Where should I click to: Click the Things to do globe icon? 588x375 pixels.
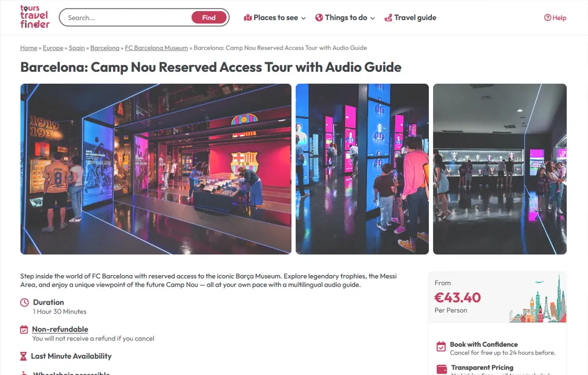(x=319, y=17)
